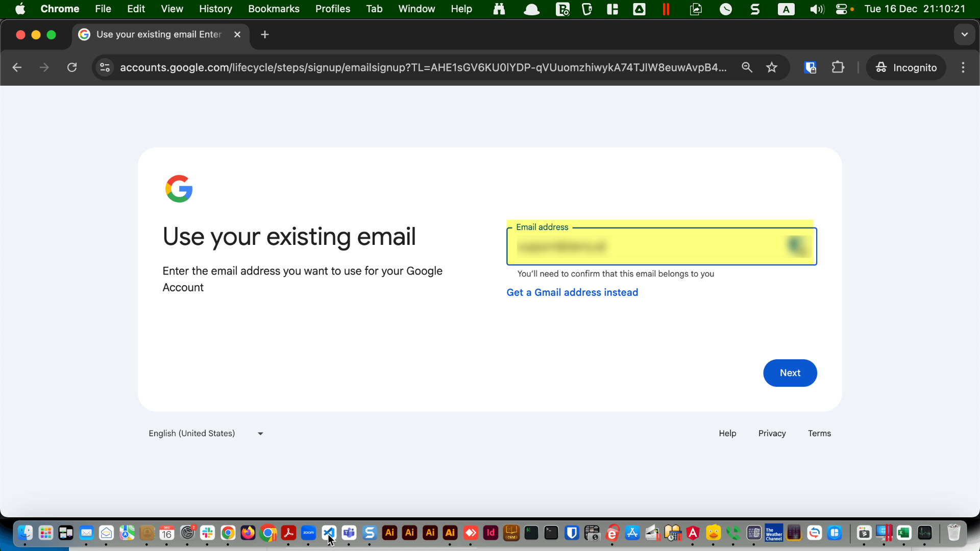This screenshot has height=551, width=980.
Task: Launch Zoom from the Dock
Action: click(x=308, y=533)
